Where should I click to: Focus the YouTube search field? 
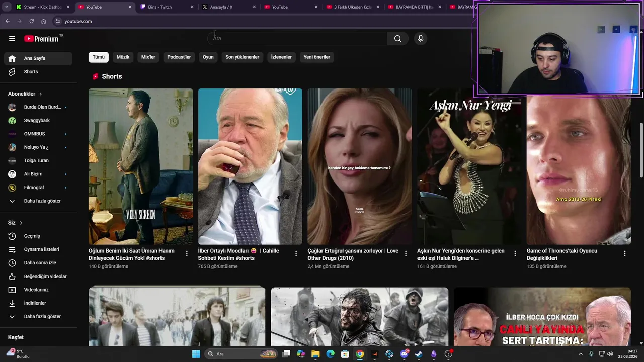click(x=297, y=39)
